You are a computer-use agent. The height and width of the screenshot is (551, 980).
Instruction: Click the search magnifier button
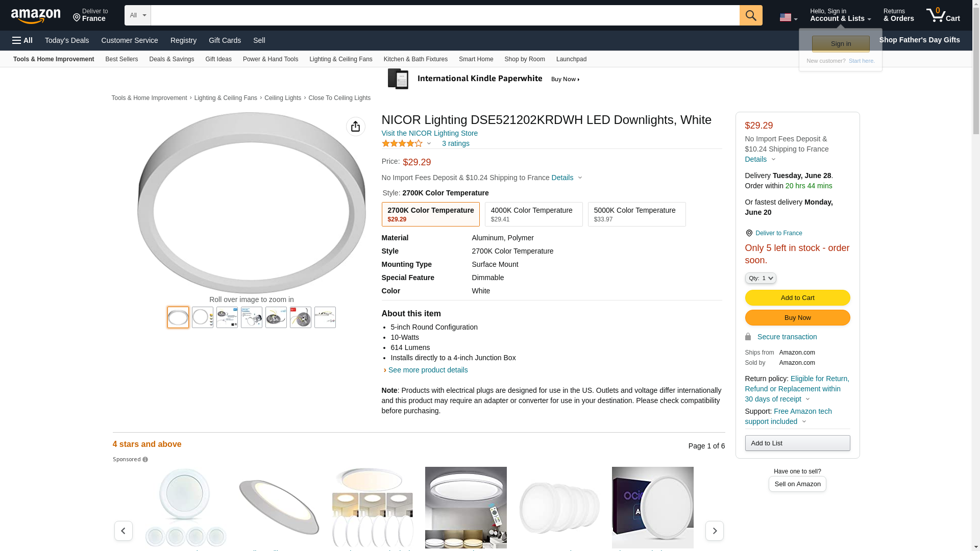pyautogui.click(x=750, y=15)
